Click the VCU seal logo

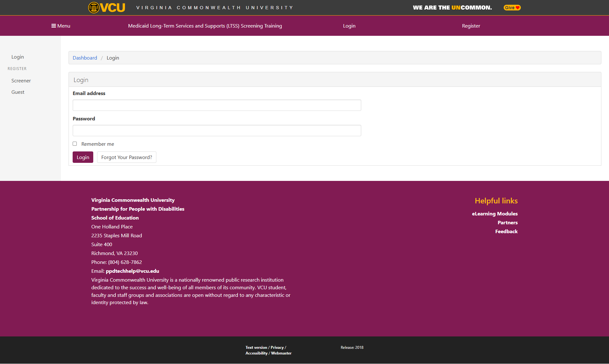click(94, 7)
